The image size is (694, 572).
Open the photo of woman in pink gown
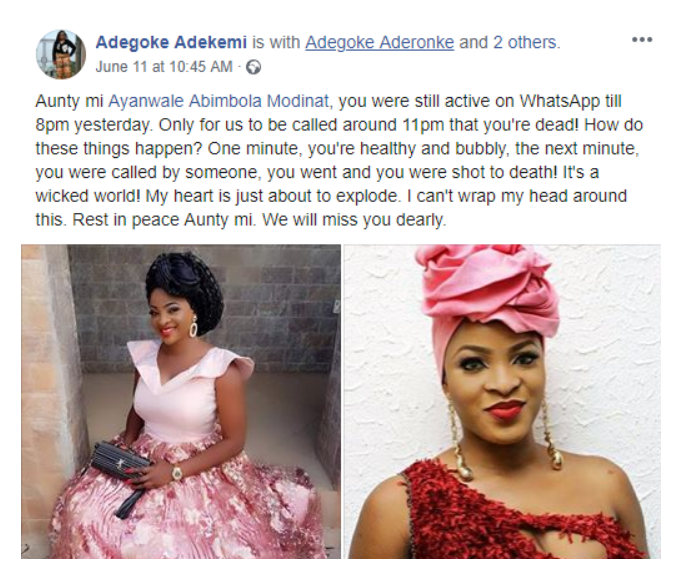point(181,401)
